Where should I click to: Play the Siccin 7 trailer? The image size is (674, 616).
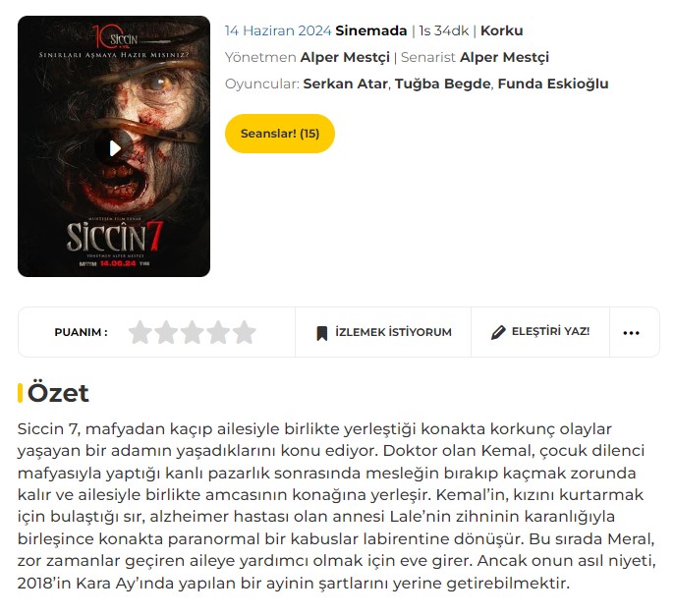click(114, 148)
